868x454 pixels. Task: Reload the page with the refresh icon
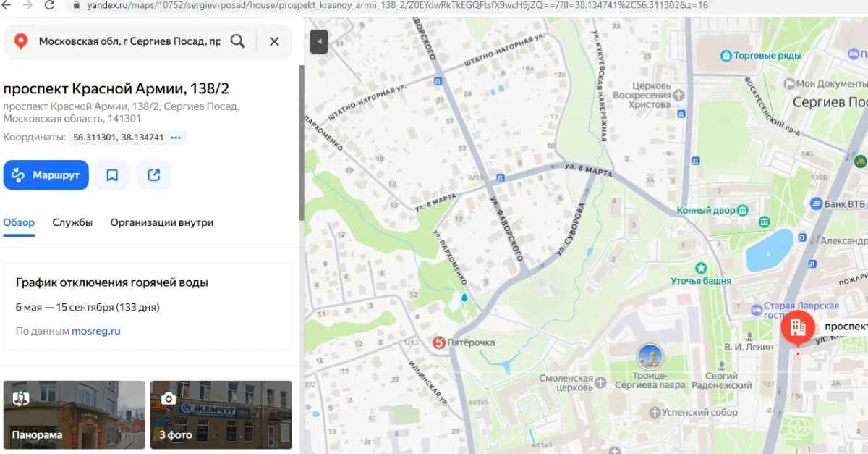(48, 5)
